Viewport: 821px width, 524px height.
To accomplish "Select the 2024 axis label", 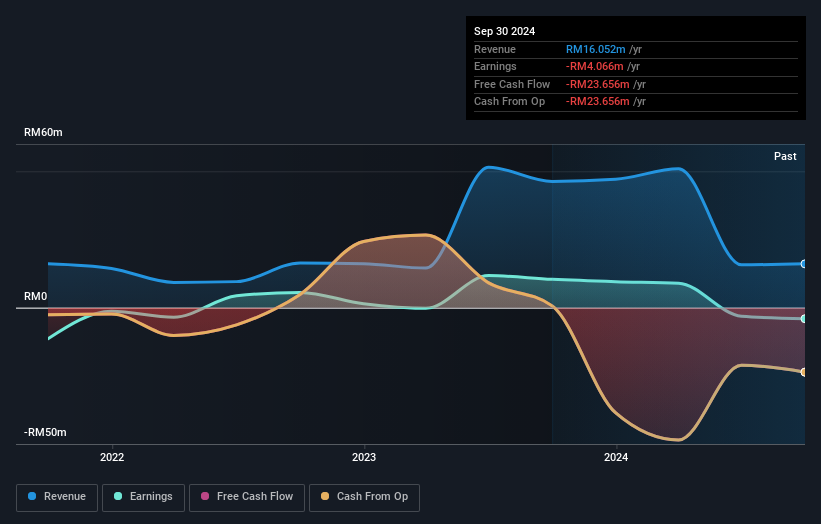I will [x=616, y=457].
